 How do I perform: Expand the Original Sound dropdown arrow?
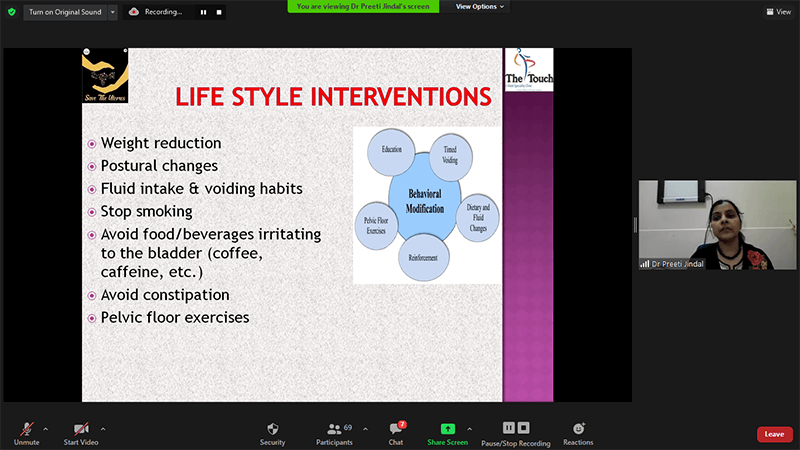tap(111, 12)
